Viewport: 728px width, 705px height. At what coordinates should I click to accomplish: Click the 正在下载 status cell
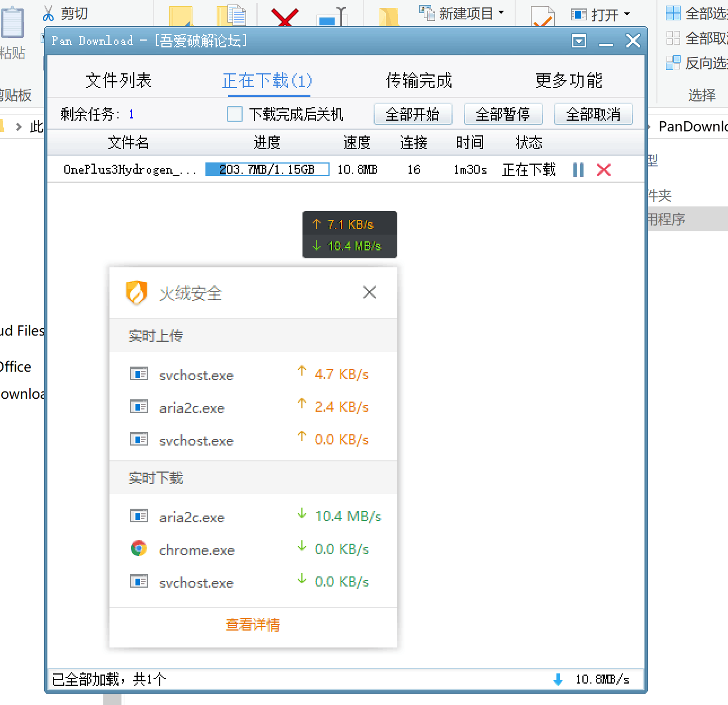[529, 169]
